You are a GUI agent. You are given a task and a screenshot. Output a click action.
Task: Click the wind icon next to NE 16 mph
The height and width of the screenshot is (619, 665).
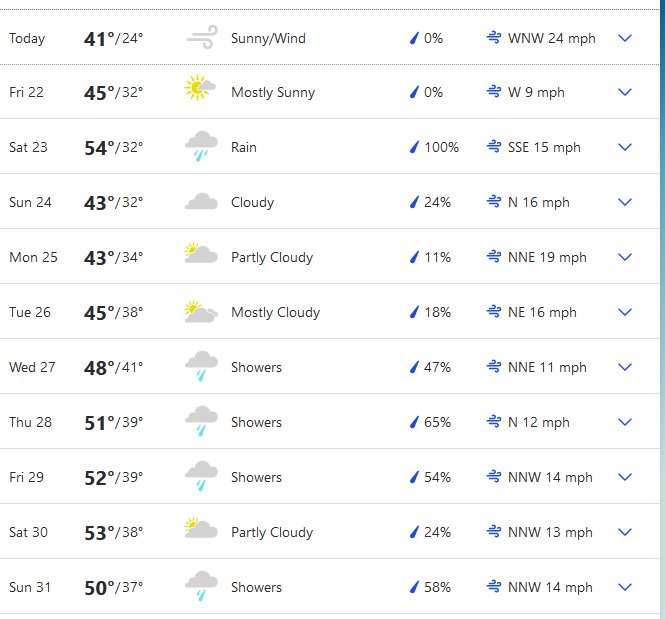494,312
